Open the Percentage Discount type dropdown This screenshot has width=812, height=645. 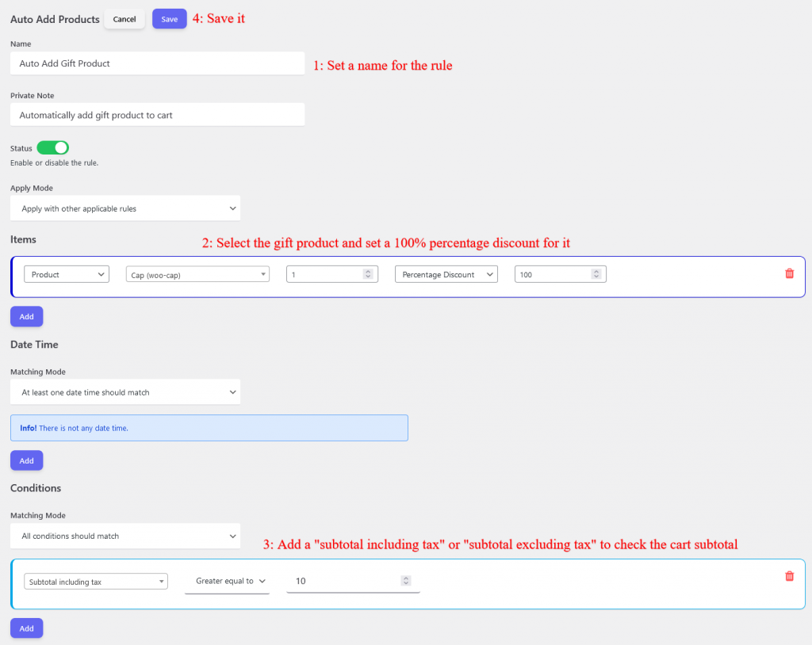[446, 273]
